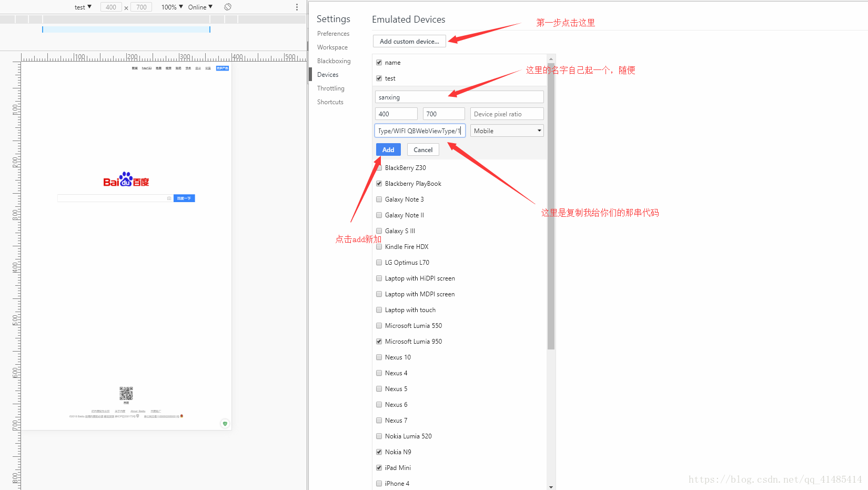Screen dimensions: 868x490
Task: Click the Baidu logo in preview
Action: (126, 179)
